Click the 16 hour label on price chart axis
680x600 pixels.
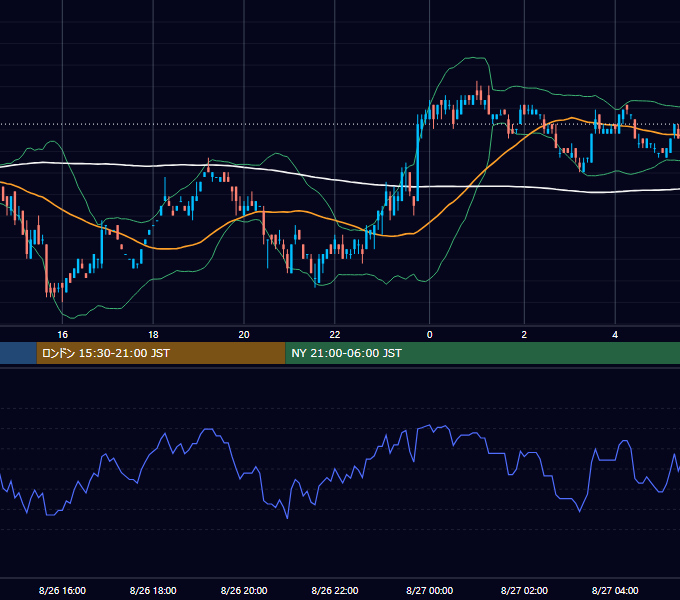point(62,335)
